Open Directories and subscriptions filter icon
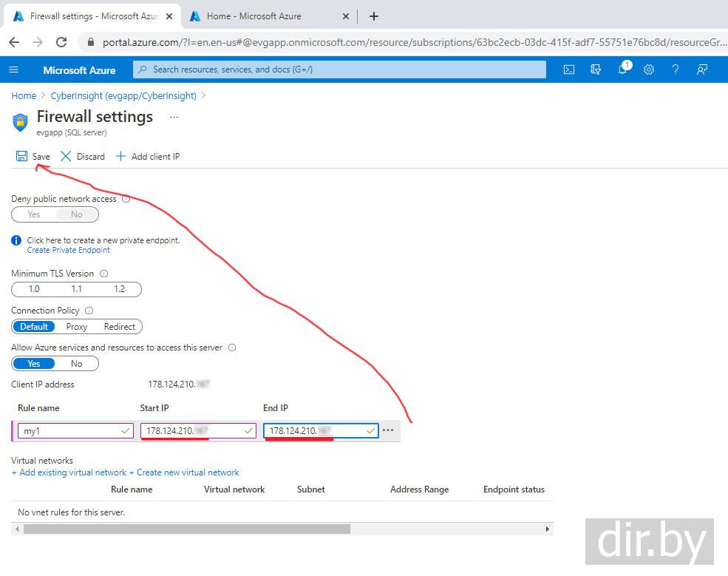The width and height of the screenshot is (728, 576). coord(596,70)
